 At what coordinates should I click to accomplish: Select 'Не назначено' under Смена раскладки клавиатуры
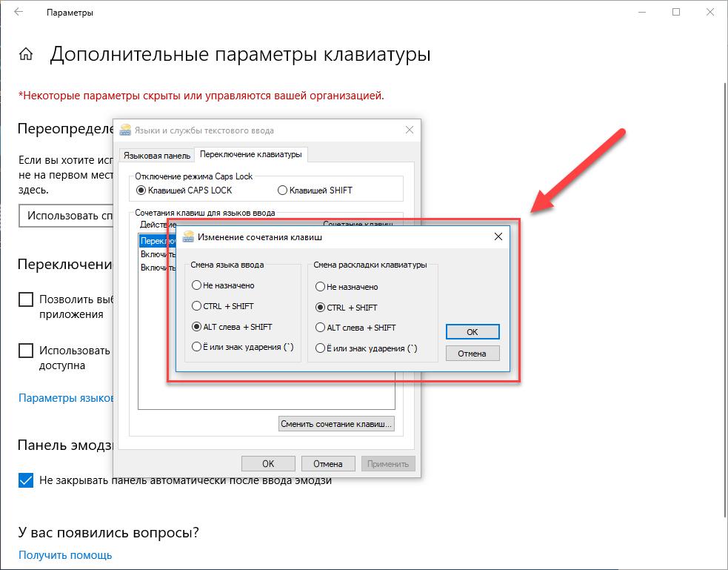(347, 287)
